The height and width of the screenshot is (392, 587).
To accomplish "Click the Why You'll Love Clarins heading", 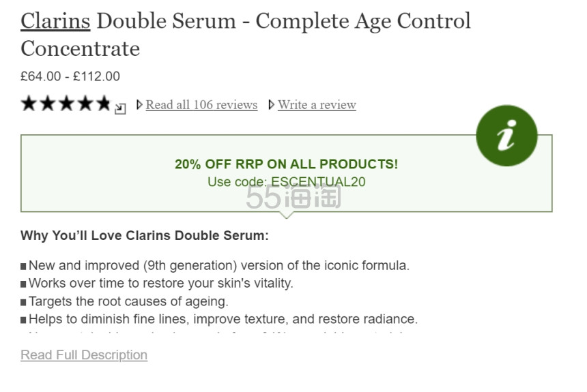I will 145,236.
